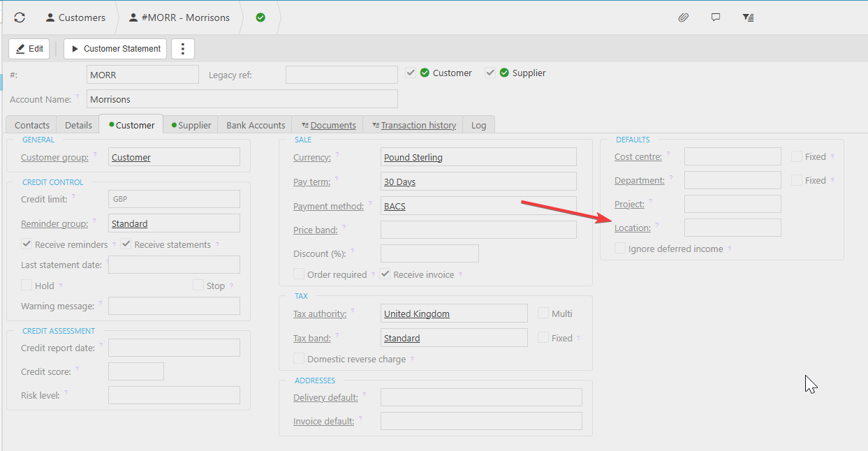Viewport: 868px width, 451px height.
Task: Click the filter list icon at top right
Action: 748,17
